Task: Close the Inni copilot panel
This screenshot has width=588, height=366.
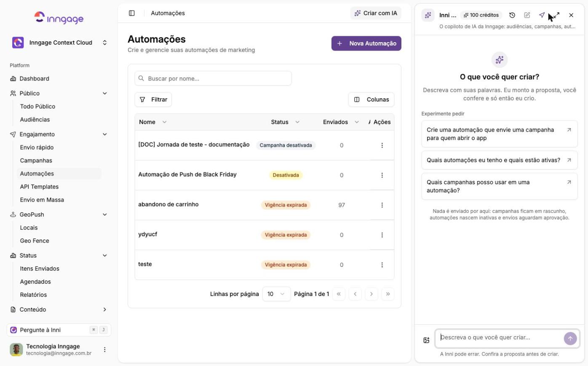Action: pos(571,15)
